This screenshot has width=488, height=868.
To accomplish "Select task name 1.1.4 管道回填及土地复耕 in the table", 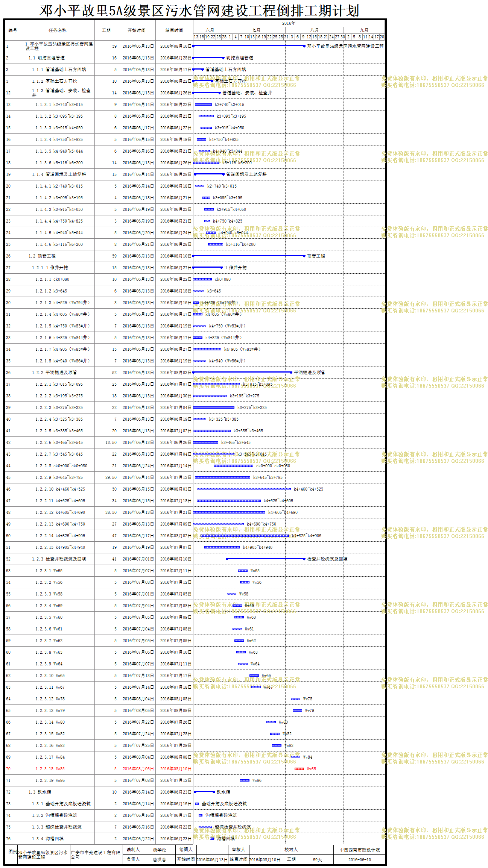I will pos(59,174).
